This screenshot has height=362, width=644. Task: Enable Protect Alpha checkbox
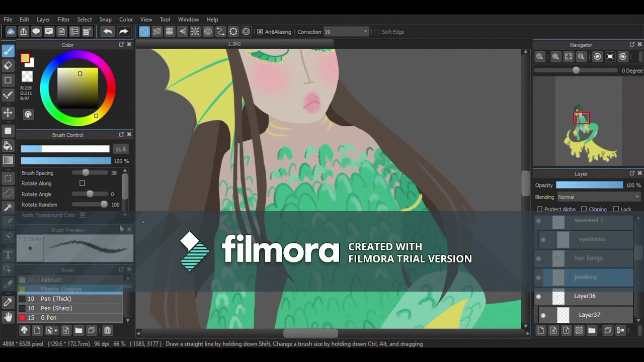539,209
